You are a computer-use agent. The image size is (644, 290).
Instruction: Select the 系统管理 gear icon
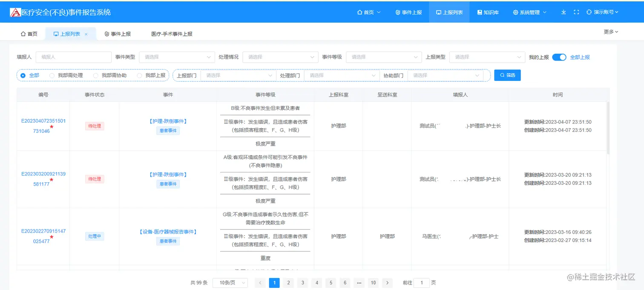click(x=515, y=12)
